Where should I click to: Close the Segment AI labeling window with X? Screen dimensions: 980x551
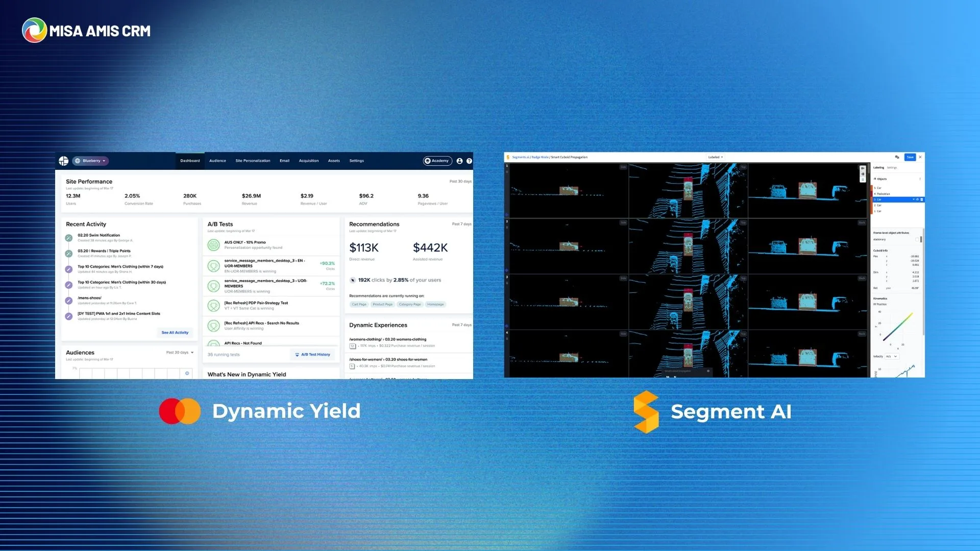(920, 157)
